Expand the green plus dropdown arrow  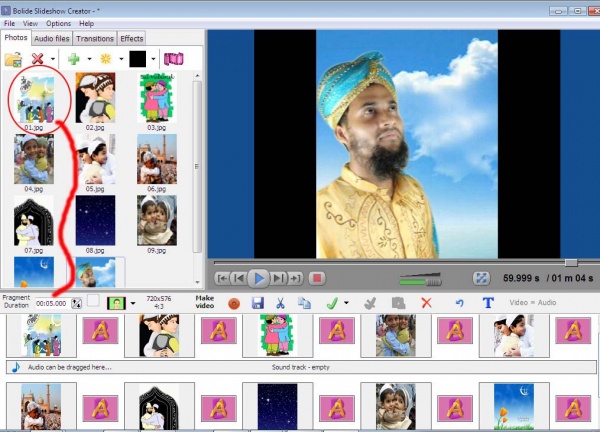click(89, 59)
